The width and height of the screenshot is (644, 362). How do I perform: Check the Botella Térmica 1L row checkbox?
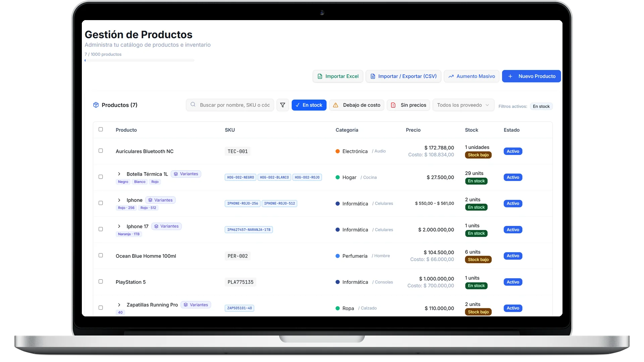pos(101,177)
